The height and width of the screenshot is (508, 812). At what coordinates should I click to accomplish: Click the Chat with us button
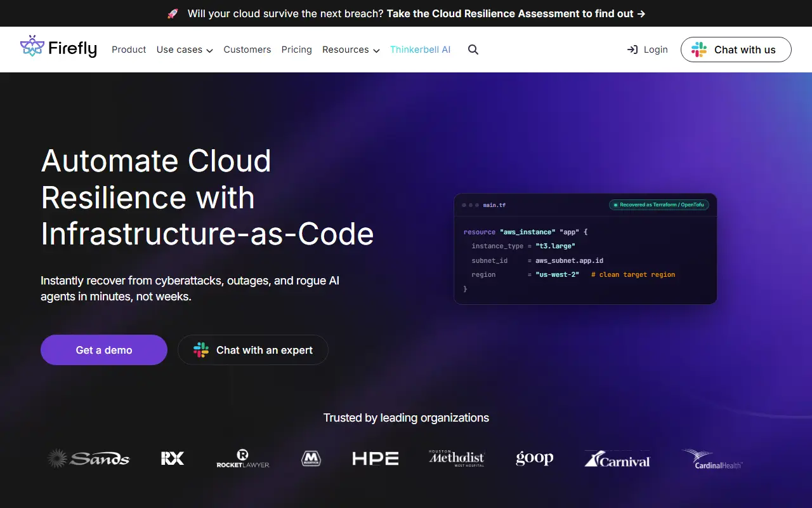tap(736, 50)
